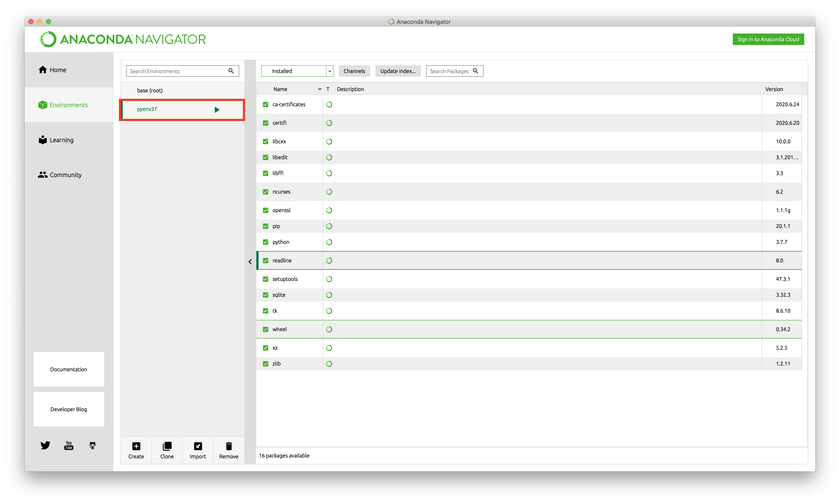Click the sqlite package name
The height and width of the screenshot is (504, 840).
pyautogui.click(x=279, y=295)
